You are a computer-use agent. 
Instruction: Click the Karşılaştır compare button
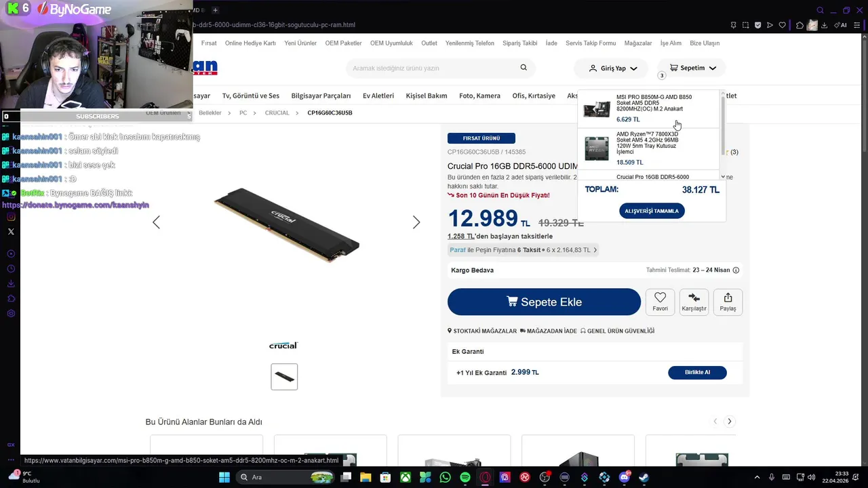coord(694,302)
